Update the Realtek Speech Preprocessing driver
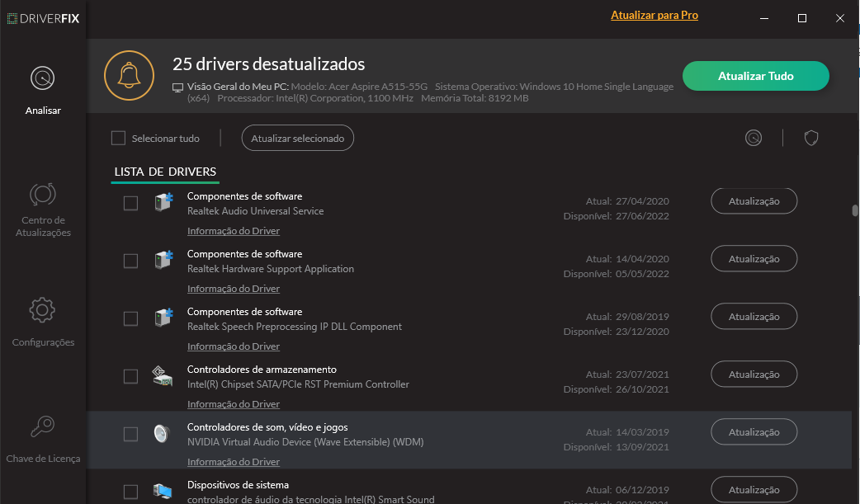The width and height of the screenshot is (860, 504). coord(754,317)
